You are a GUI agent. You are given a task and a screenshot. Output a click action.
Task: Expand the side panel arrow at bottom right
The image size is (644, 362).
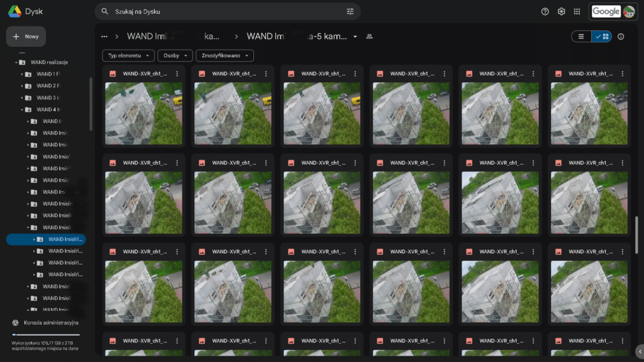(x=640, y=351)
